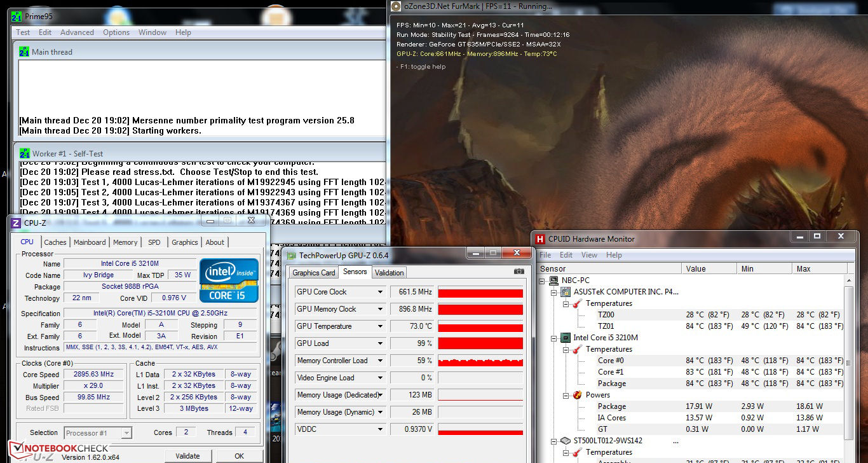The width and height of the screenshot is (868, 463).
Task: Click the Main thread window icon in Prime95
Action: [24, 52]
